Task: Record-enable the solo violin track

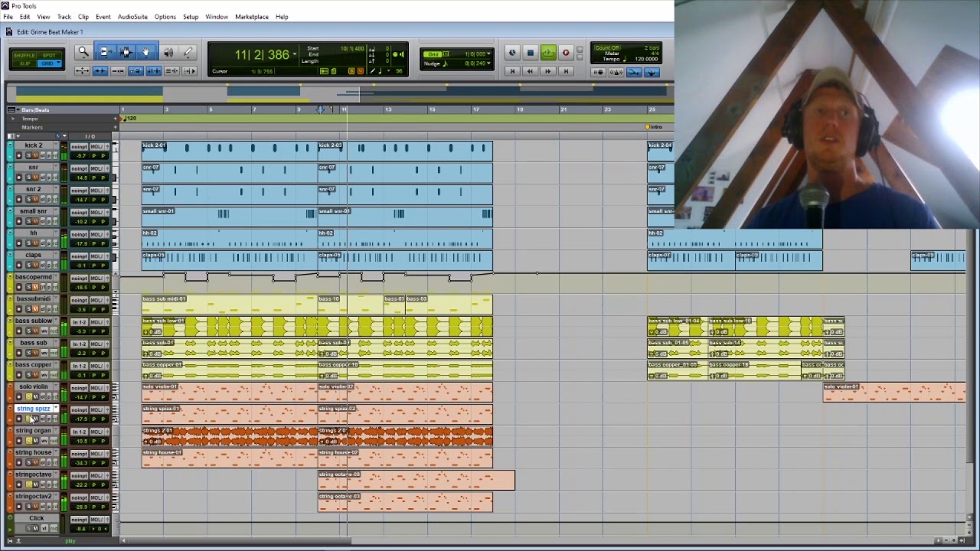Action: pyautogui.click(x=19, y=397)
